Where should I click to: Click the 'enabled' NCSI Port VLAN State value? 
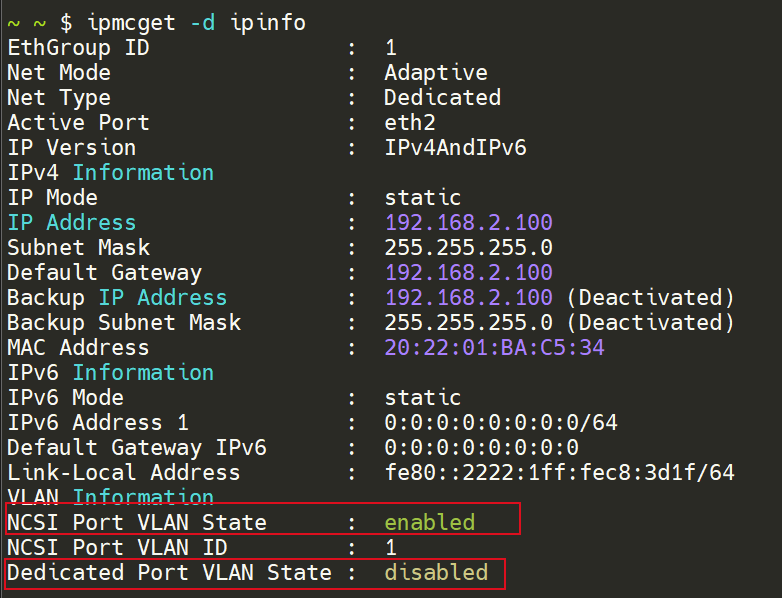tap(429, 522)
